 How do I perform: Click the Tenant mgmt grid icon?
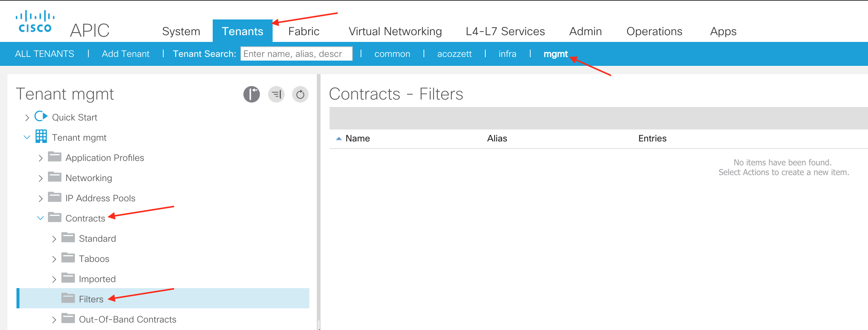[41, 137]
